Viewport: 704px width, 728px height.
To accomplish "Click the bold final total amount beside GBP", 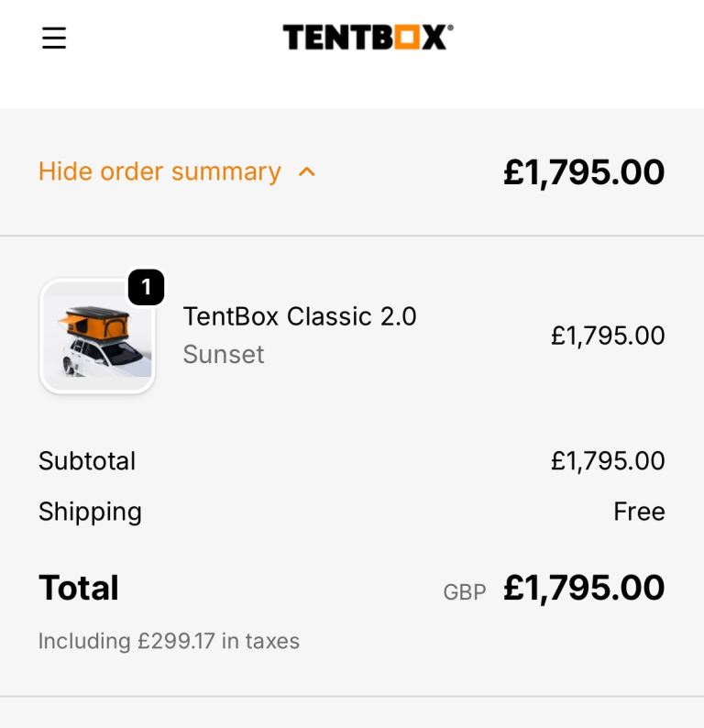I will point(583,588).
